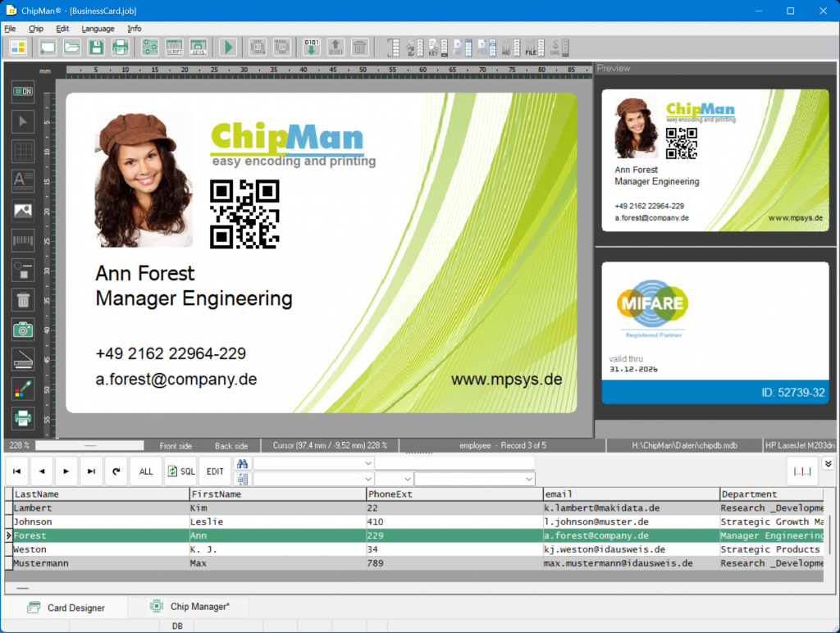Click the green Run play button
Viewport: 840px width, 633px height.
[x=227, y=48]
